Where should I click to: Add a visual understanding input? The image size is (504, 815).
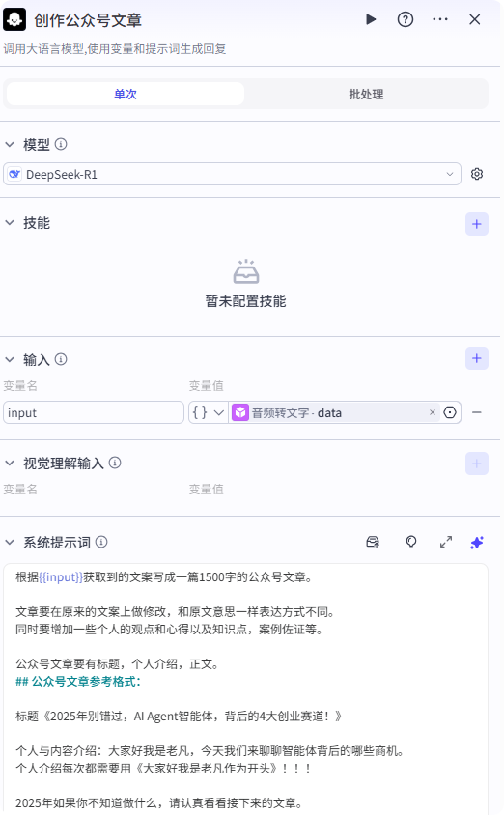tap(476, 464)
